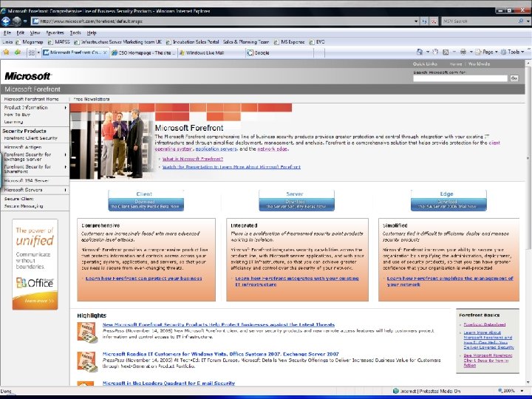Open the Edit menu
The height and width of the screenshot is (399, 532).
point(21,33)
